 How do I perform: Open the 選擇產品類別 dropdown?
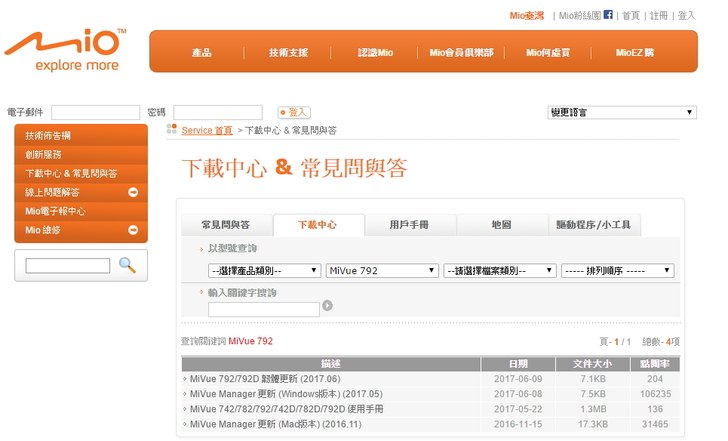coord(264,270)
